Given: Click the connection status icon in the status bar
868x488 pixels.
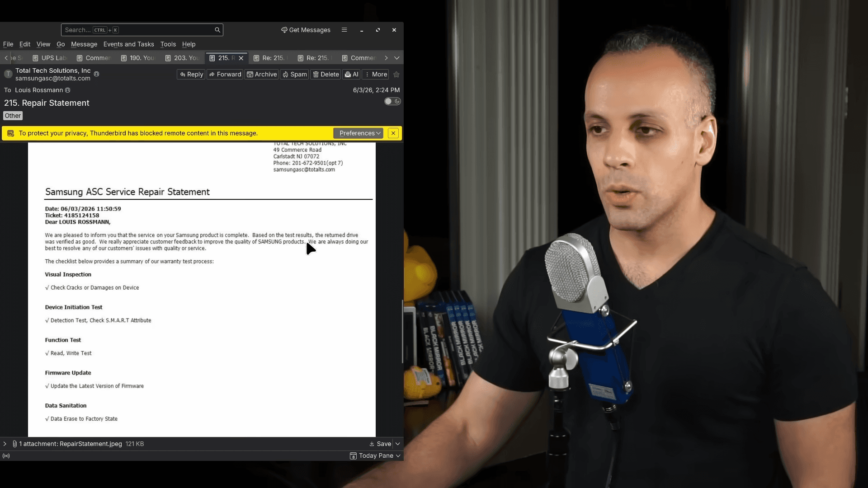Looking at the screenshot, I should [6, 456].
